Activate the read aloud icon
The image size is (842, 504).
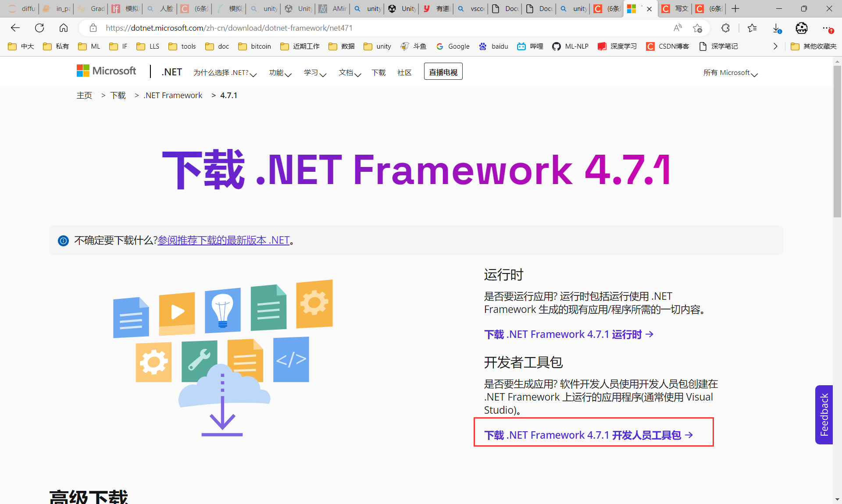point(678,28)
